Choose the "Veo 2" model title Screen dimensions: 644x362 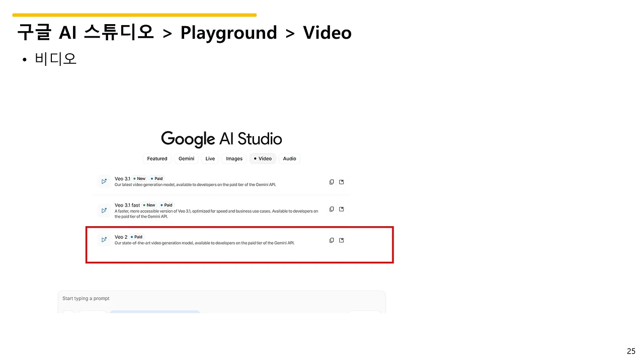tap(121, 237)
